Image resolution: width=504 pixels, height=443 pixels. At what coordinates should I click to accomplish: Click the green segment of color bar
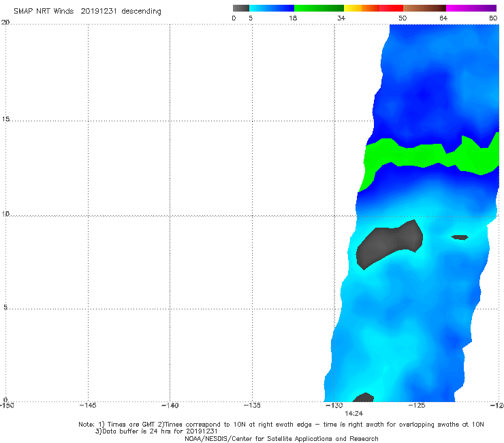pyautogui.click(x=319, y=8)
